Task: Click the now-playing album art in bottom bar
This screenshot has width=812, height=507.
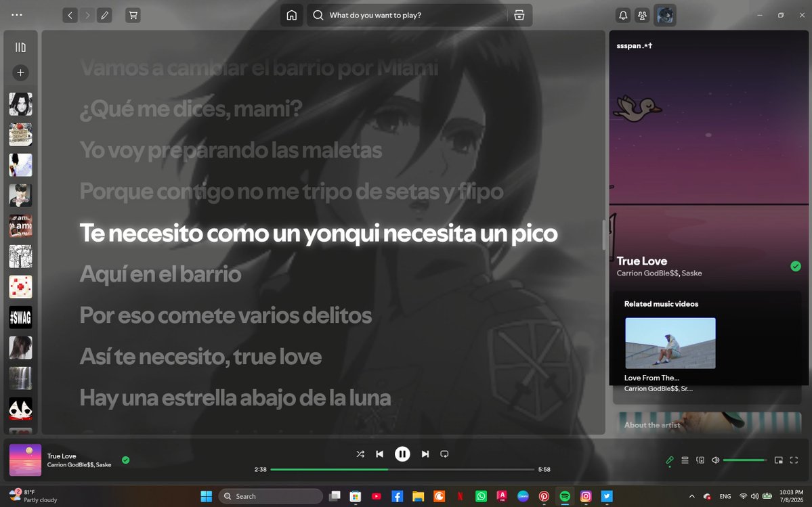Action: 25,460
